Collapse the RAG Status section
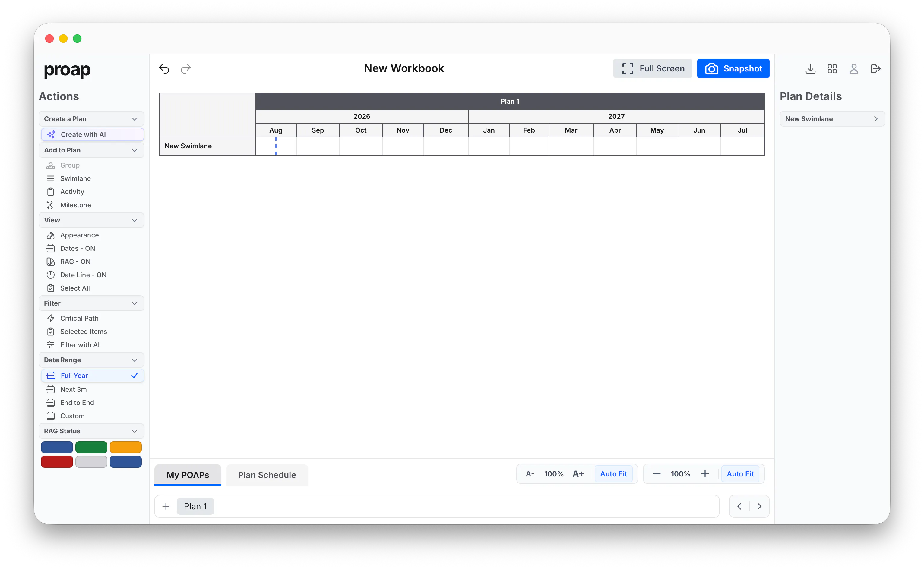This screenshot has width=924, height=569. [91, 431]
